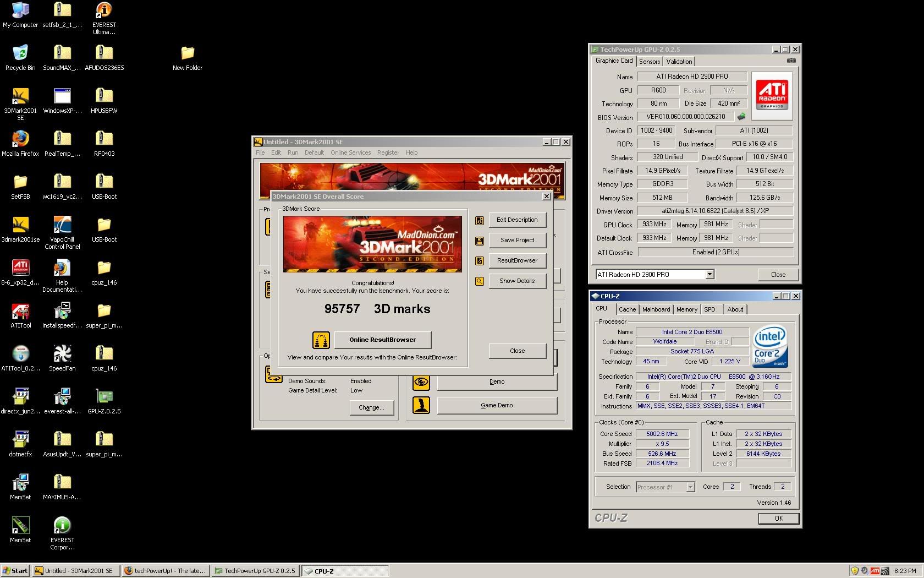The image size is (924, 578).
Task: Switch to TechPowerUp GPU-Z taskbar button
Action: 255,571
